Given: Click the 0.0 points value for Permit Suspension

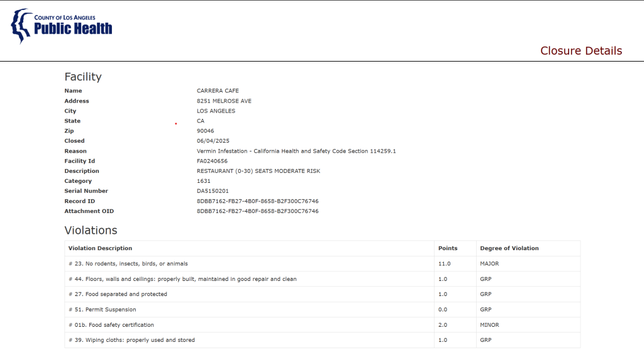Looking at the screenshot, I should tap(443, 309).
